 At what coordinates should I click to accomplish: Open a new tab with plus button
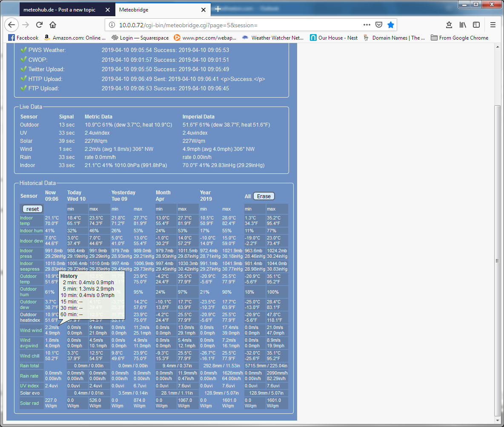pyautogui.click(x=218, y=9)
